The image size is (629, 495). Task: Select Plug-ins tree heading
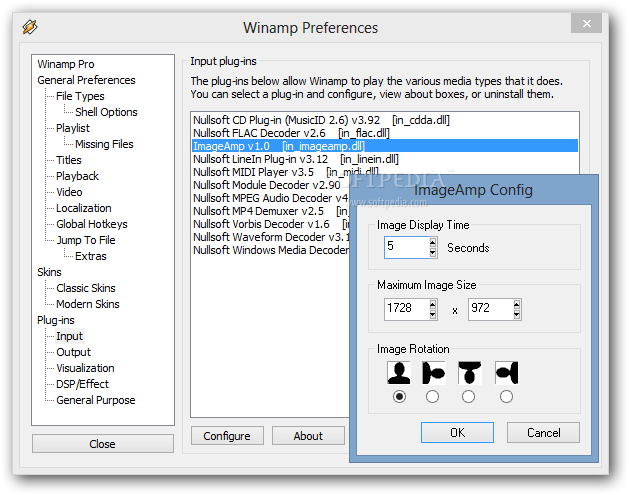[56, 321]
